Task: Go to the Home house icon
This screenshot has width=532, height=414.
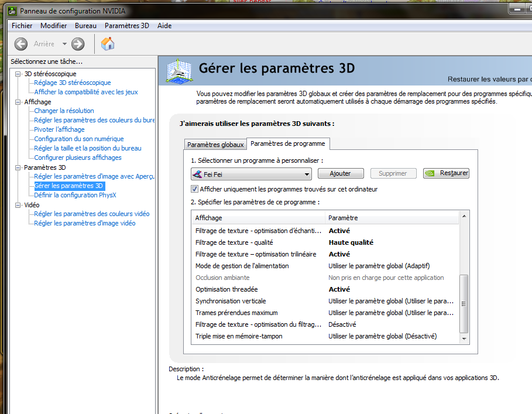Action: pos(108,44)
